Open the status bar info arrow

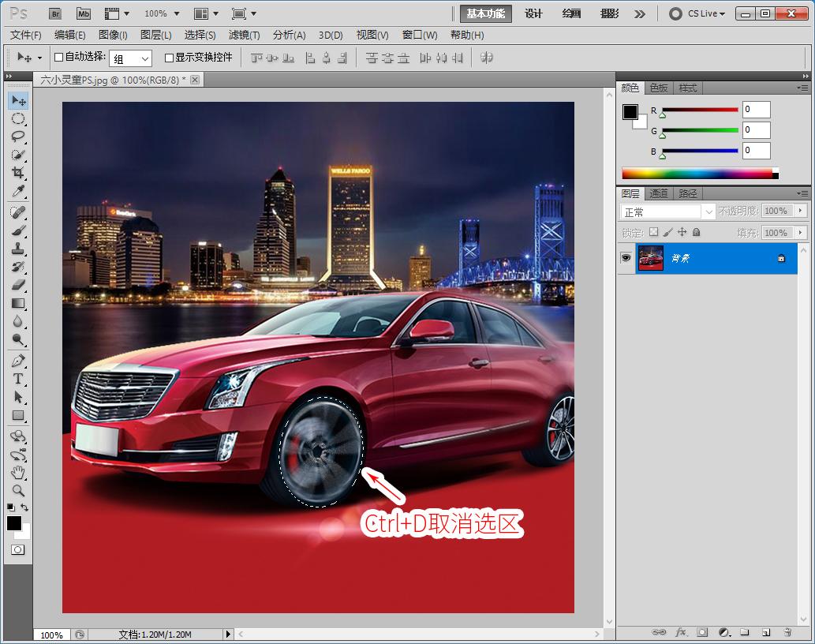(x=228, y=634)
